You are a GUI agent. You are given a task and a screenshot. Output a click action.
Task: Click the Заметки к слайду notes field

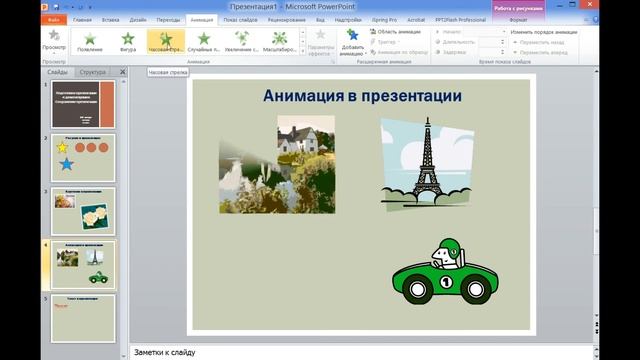[361, 352]
